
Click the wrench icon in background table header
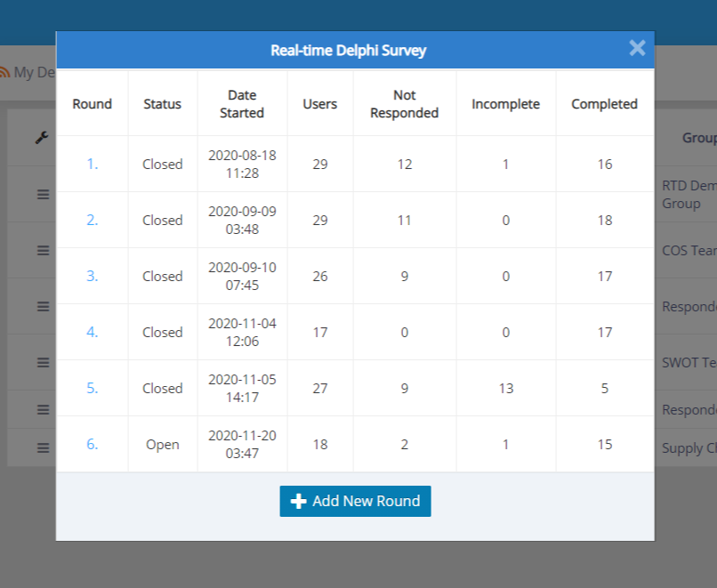(x=42, y=138)
